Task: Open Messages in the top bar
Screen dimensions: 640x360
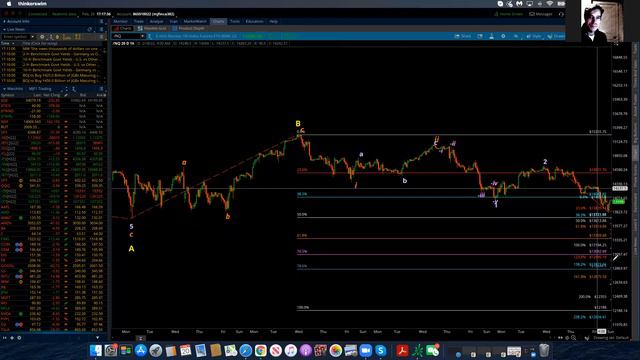Action: pos(541,14)
